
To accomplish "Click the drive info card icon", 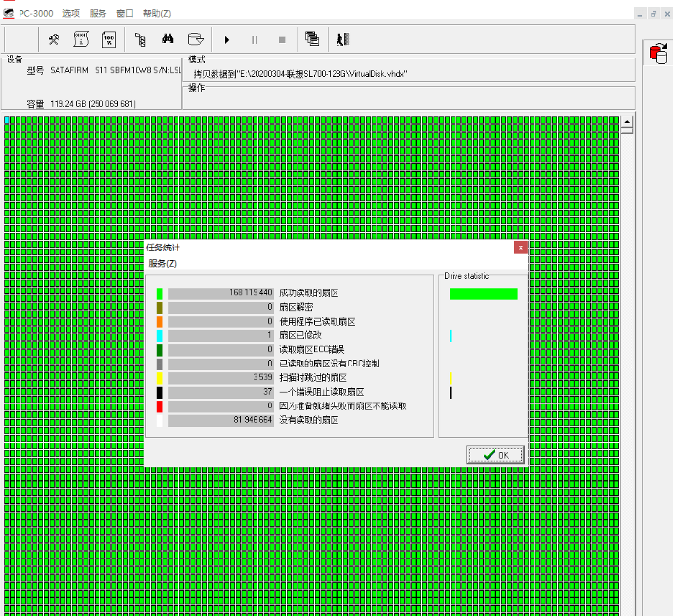I will coord(81,39).
